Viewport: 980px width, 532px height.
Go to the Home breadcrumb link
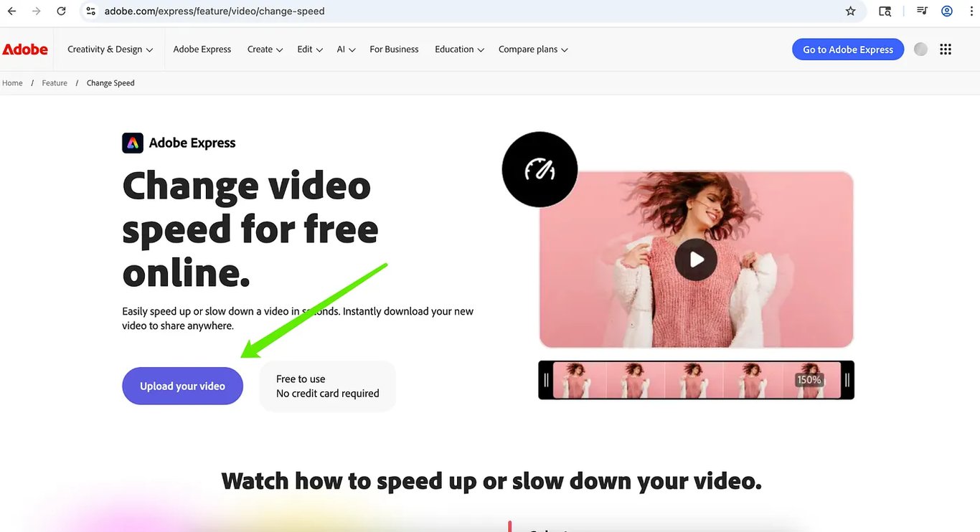coord(12,83)
